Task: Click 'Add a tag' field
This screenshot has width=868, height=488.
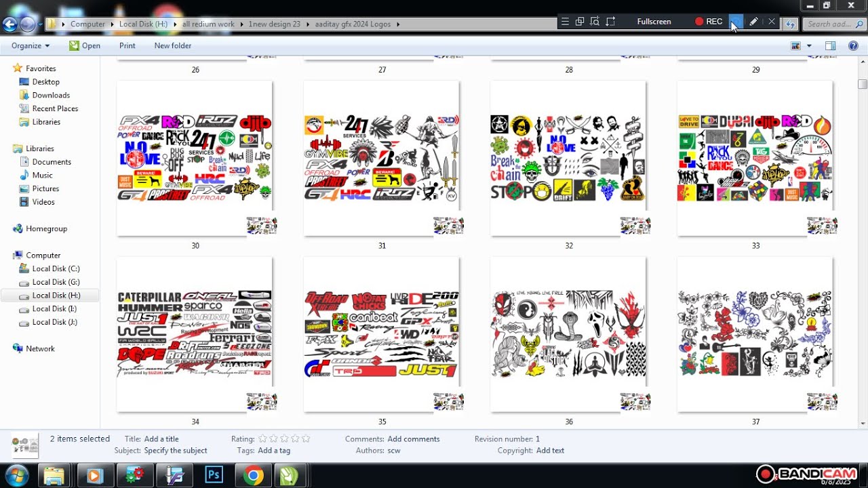Action: click(x=274, y=451)
